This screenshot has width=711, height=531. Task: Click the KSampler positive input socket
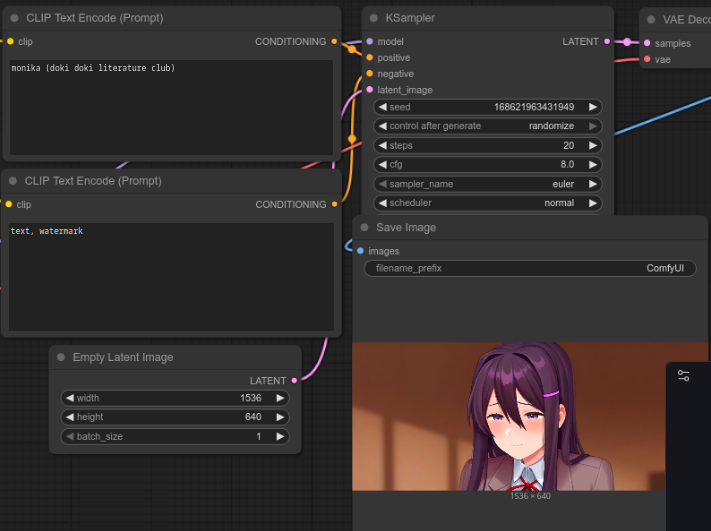point(370,58)
